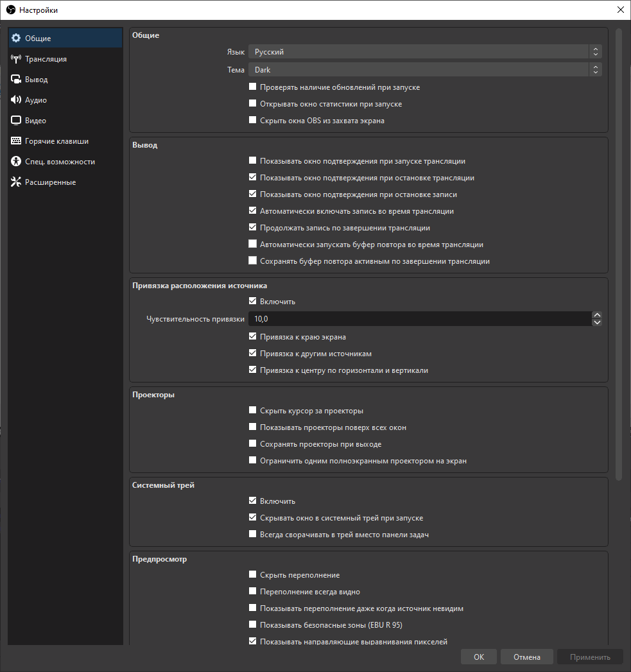The height and width of the screenshot is (672, 631).
Task: Open the Тема dropdown showing Dark
Action: click(425, 70)
